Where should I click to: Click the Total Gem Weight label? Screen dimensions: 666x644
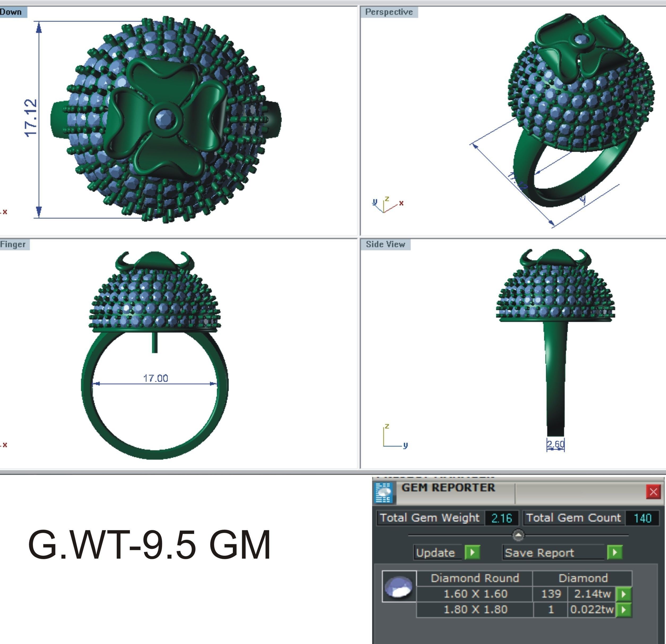[430, 518]
